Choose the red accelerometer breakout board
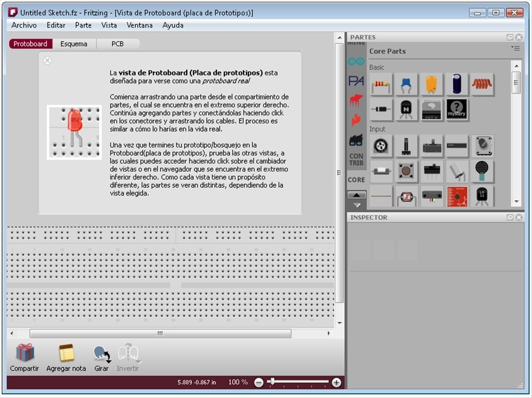Viewport: 532px width, 398px height. [457, 196]
